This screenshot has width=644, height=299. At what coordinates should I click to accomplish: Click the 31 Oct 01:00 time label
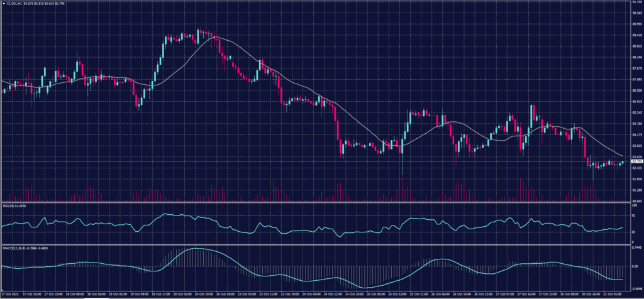[x=614, y=293]
